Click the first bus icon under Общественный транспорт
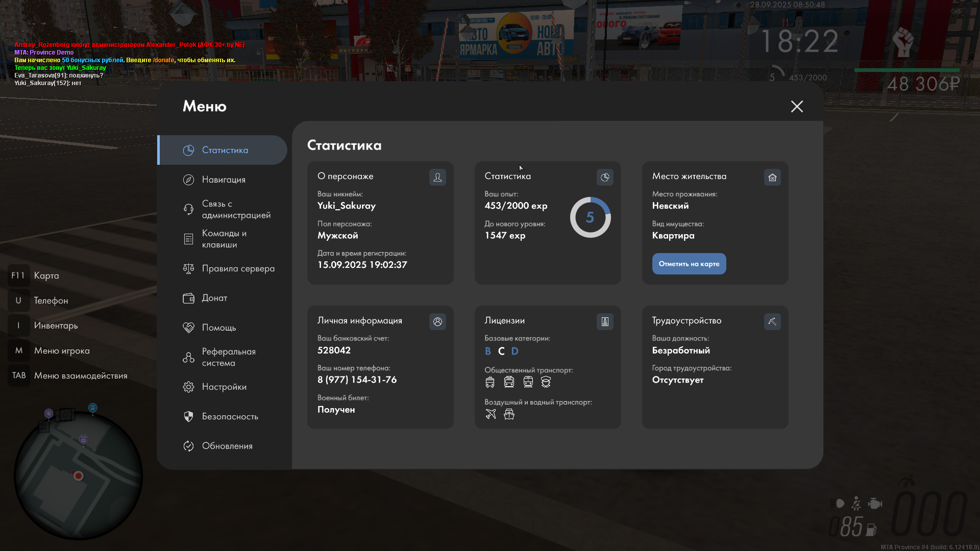Viewport: 980px width, 551px height. tap(490, 382)
